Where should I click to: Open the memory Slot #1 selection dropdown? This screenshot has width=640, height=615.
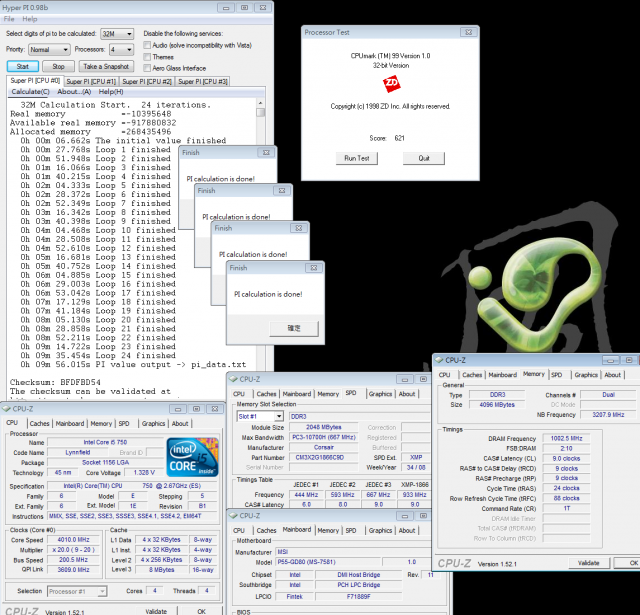click(x=260, y=416)
